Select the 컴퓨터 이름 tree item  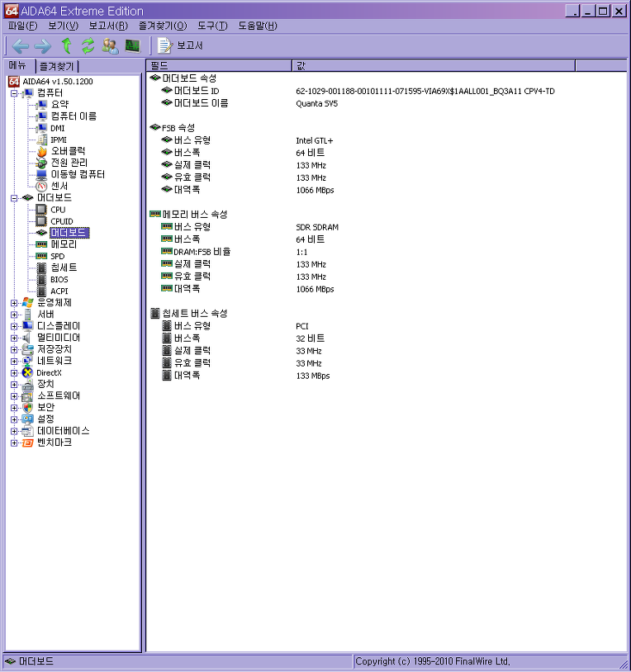pos(74,116)
